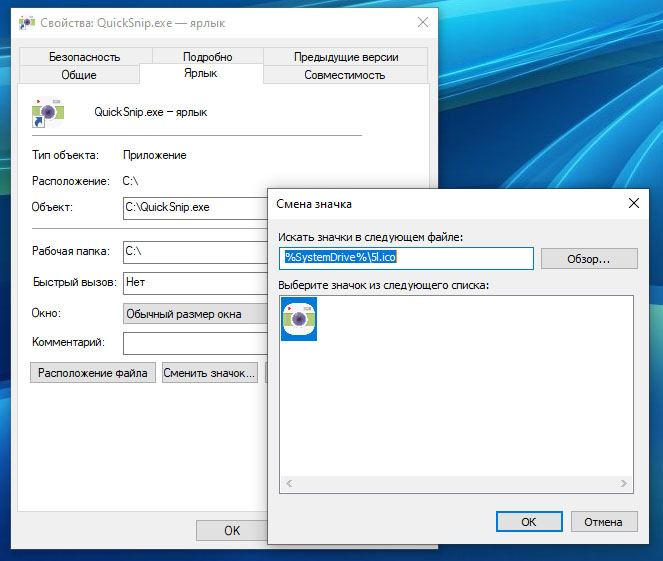
Task: Close the Смена значка dialog
Action: [x=633, y=203]
